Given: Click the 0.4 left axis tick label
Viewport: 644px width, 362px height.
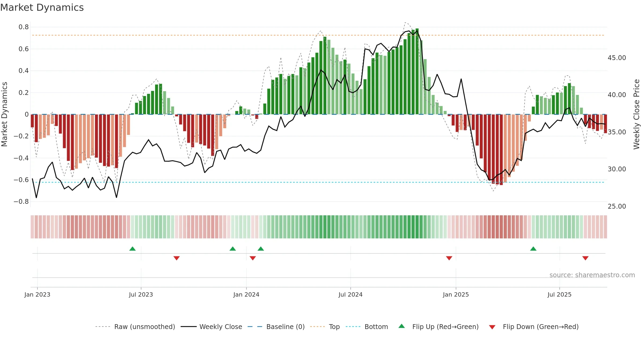Looking at the screenshot, I should 24,71.
